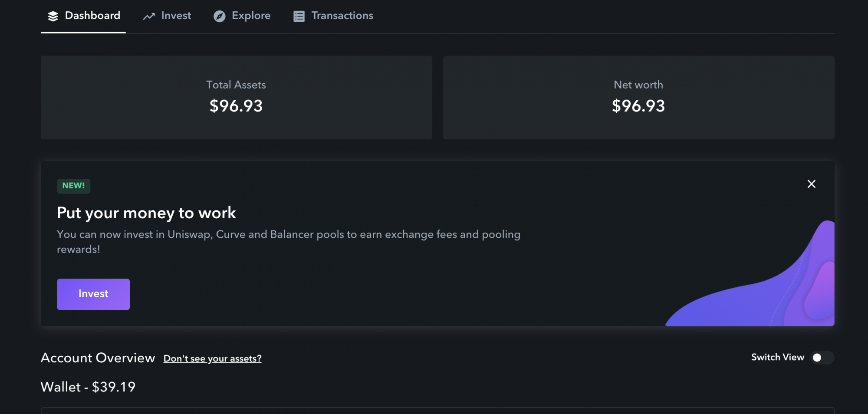Click the purple Invest button

pyautogui.click(x=93, y=294)
